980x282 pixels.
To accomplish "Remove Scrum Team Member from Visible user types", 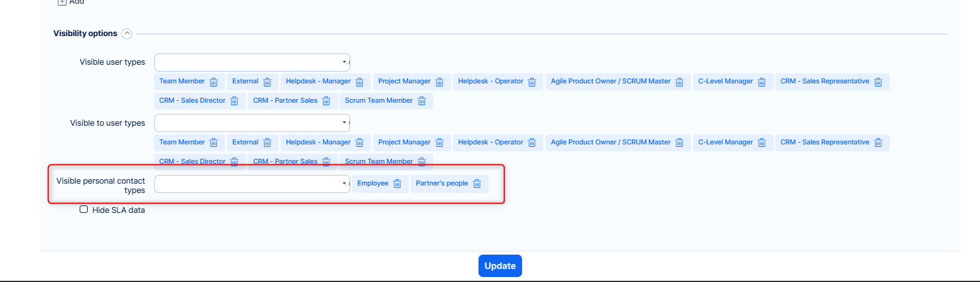I will pyautogui.click(x=421, y=101).
